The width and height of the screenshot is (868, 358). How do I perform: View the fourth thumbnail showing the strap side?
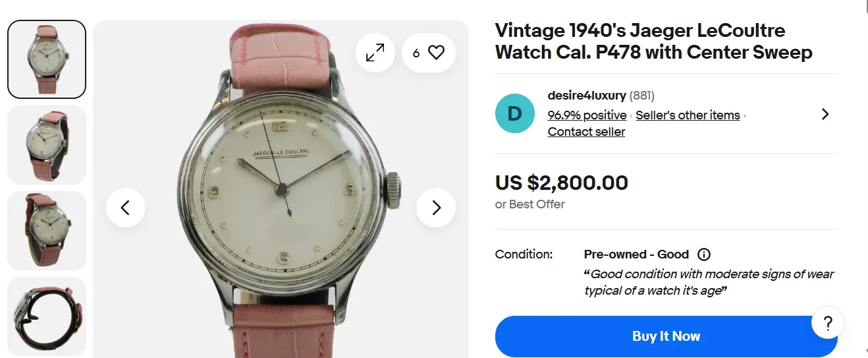[47, 315]
